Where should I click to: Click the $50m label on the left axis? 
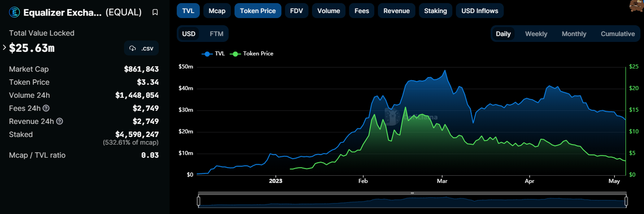click(186, 67)
